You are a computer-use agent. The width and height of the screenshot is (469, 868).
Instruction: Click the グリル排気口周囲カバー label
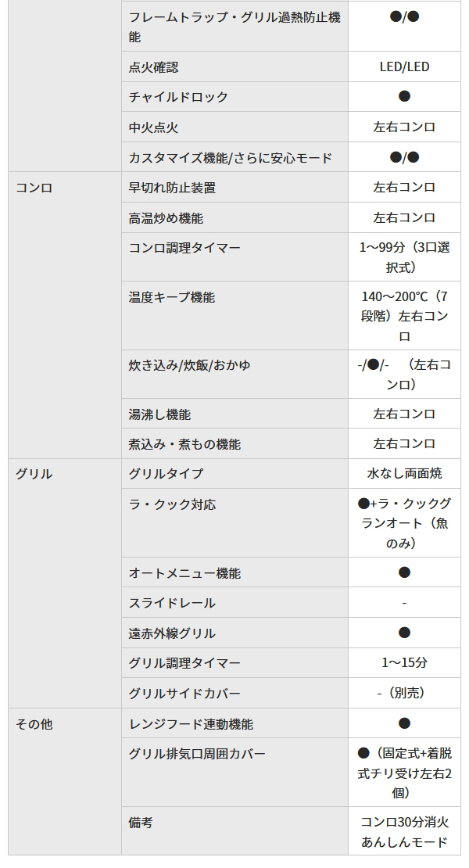[x=197, y=754]
